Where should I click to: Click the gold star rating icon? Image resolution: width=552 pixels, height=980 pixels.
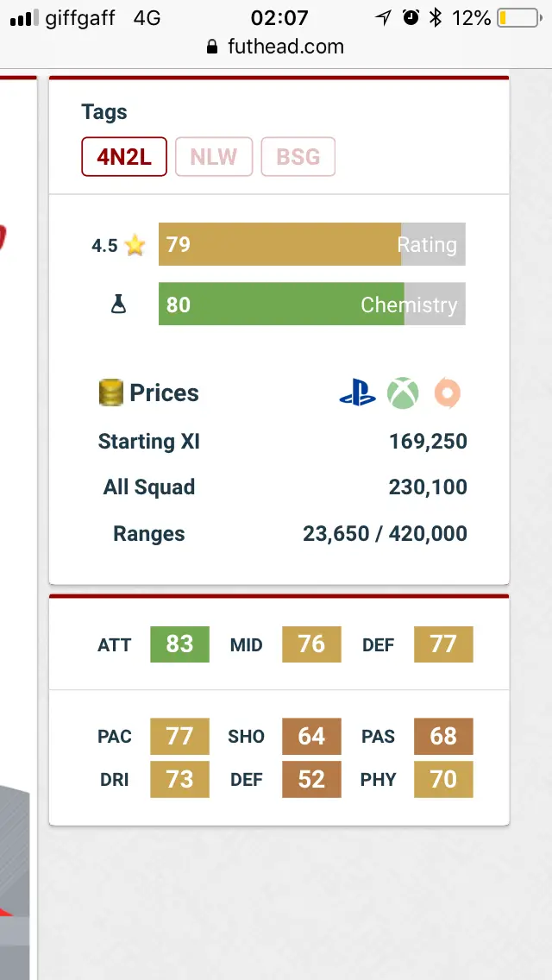[x=135, y=245]
